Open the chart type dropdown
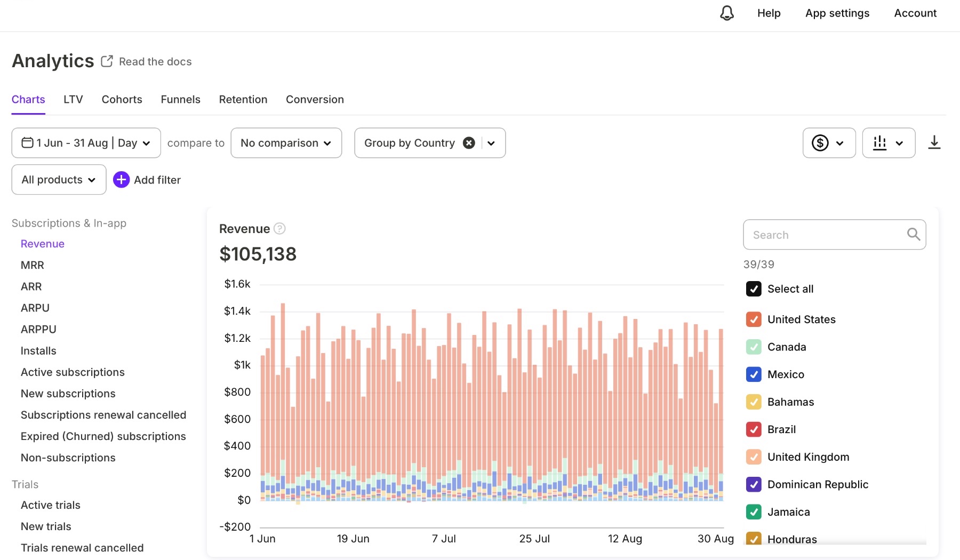 (x=889, y=143)
